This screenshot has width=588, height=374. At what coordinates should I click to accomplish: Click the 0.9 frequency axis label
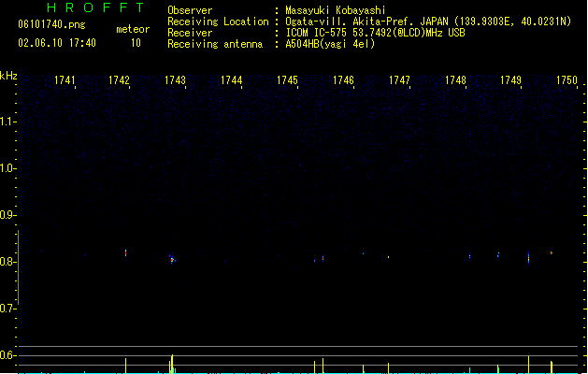click(7, 215)
